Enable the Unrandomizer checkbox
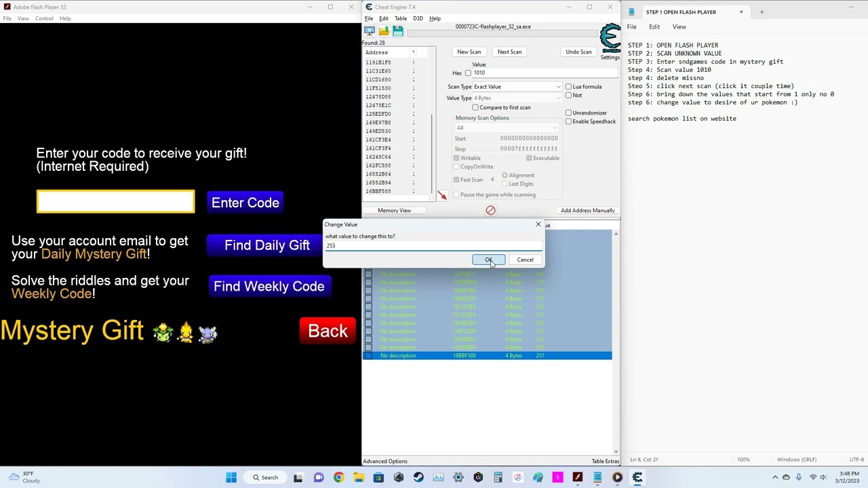The height and width of the screenshot is (488, 868). (x=568, y=113)
